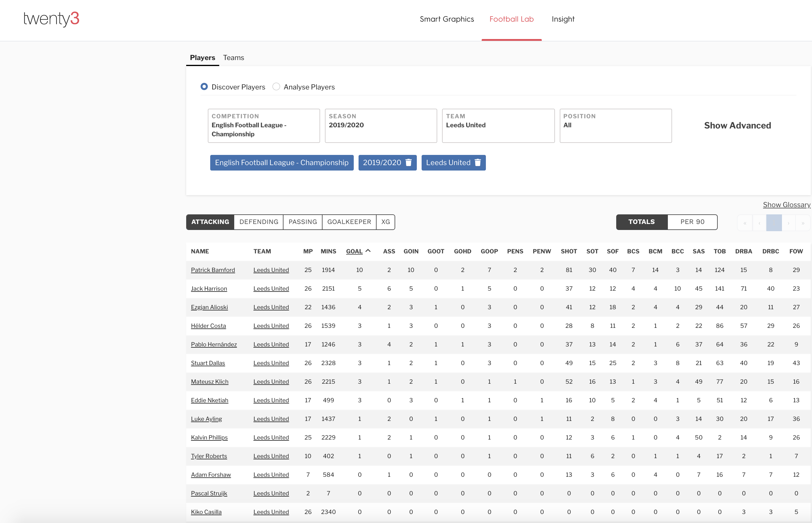Open Kalvin Phillips's player link

click(209, 437)
